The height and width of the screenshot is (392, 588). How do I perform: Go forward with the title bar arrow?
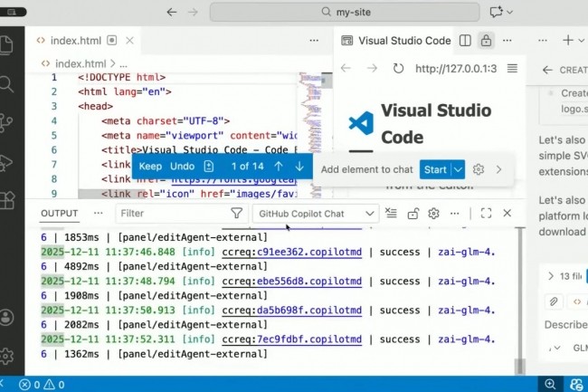pyautogui.click(x=193, y=12)
